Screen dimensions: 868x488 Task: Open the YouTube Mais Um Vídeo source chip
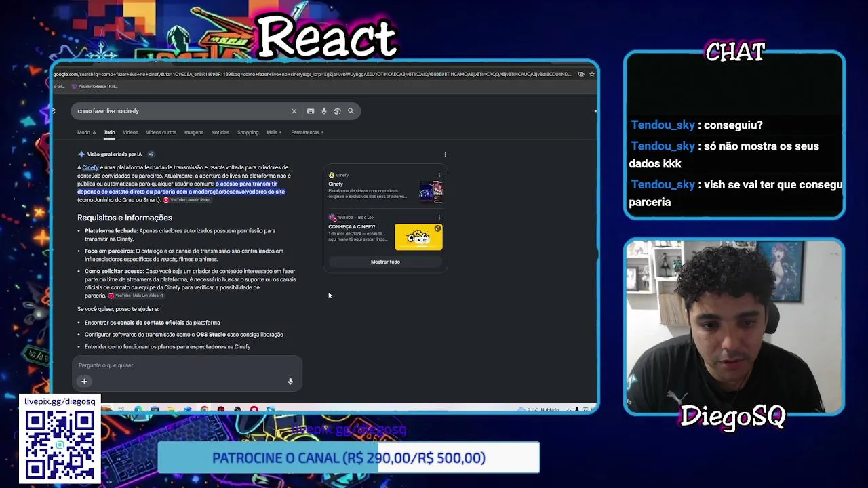[x=136, y=296]
